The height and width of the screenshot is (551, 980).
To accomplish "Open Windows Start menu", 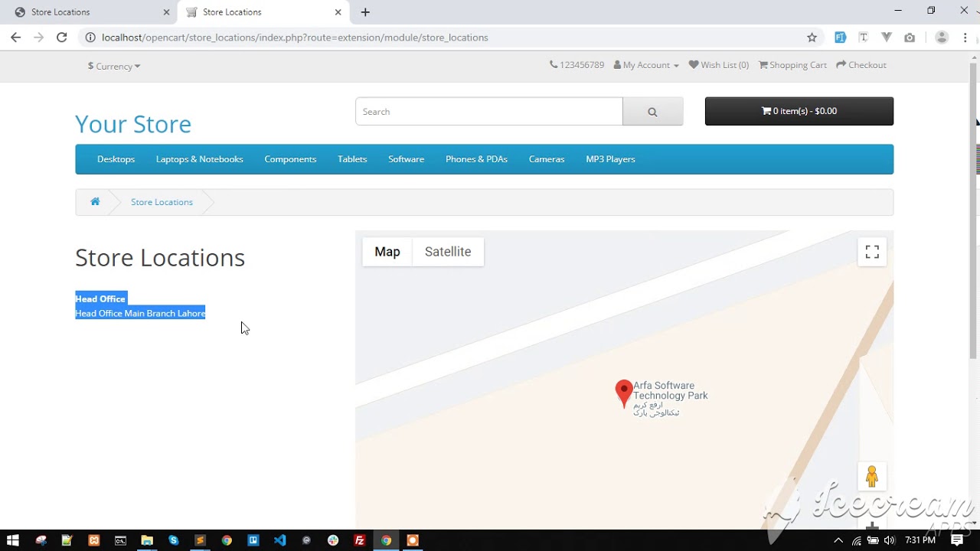I will tap(12, 540).
